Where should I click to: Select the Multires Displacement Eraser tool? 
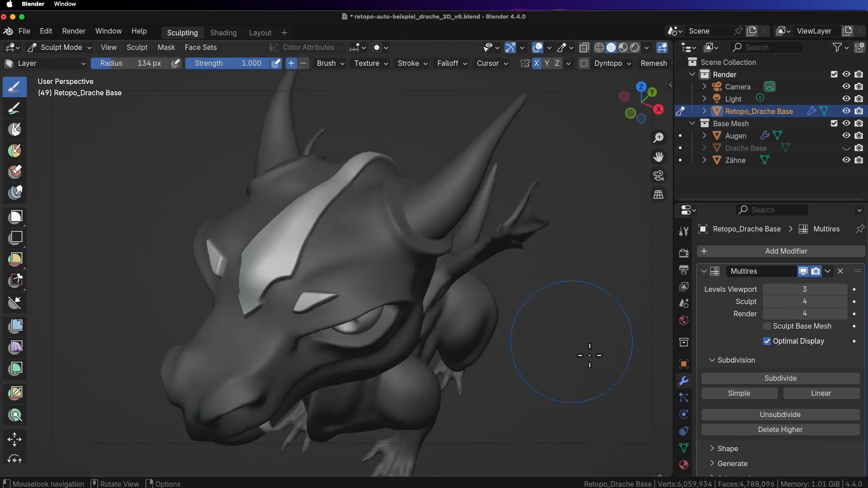tap(15, 172)
